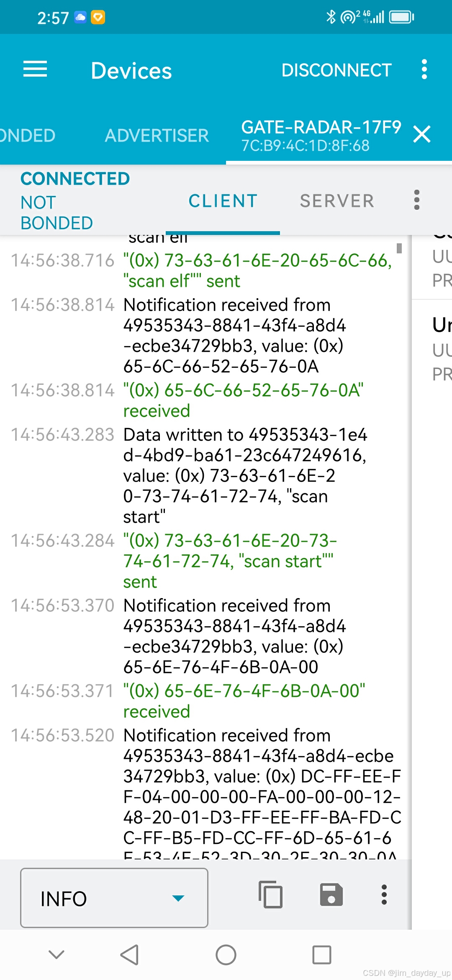This screenshot has width=452, height=980.
Task: Open the INFO log level dropdown
Action: click(113, 898)
